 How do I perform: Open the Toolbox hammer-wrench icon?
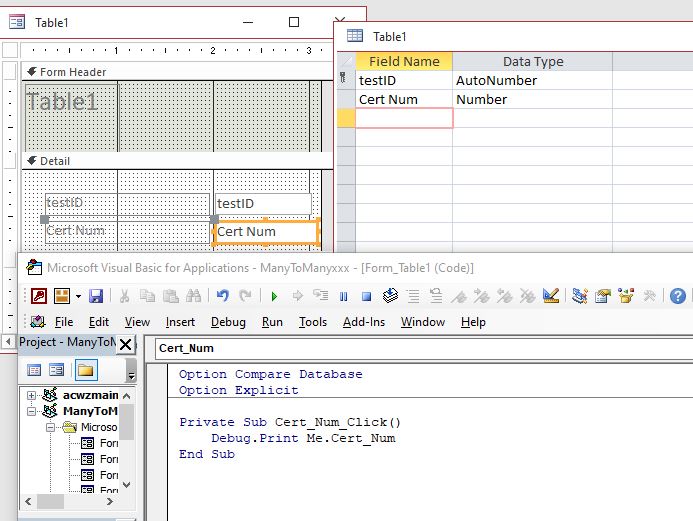coord(649,296)
